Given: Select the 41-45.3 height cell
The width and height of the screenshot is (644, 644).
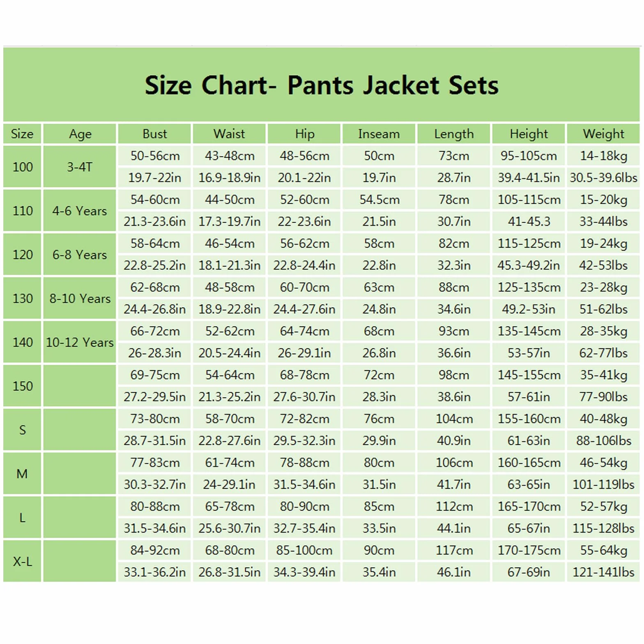Looking at the screenshot, I should click(x=529, y=221).
